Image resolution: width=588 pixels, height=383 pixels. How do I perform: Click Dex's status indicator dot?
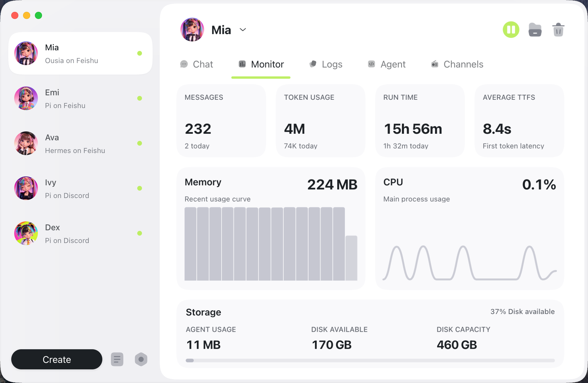point(140,233)
